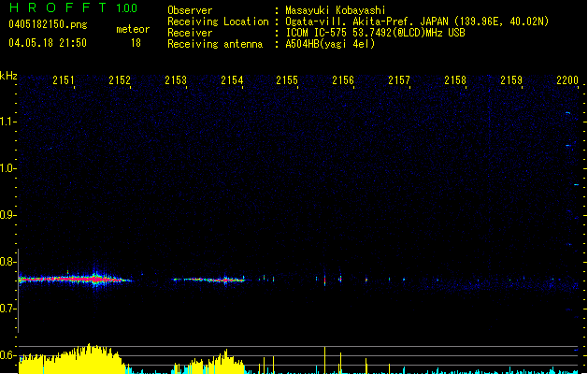Click the 2151 time marker
Viewport: 588px width, 374px height.
64,80
